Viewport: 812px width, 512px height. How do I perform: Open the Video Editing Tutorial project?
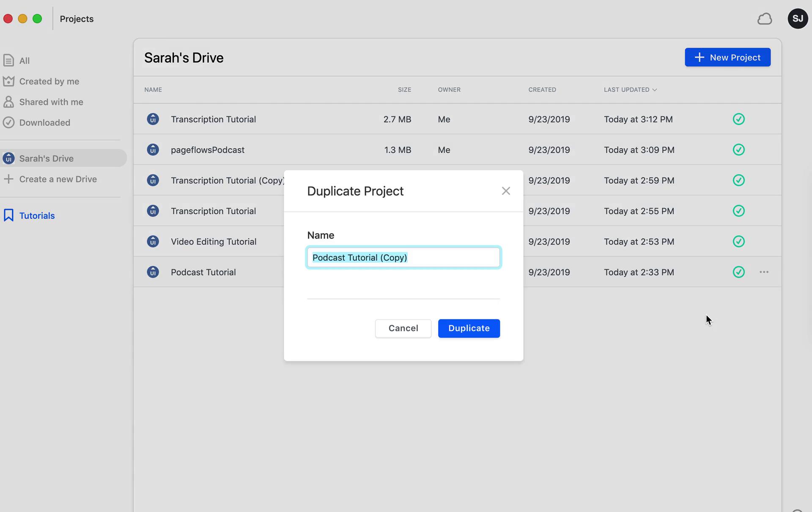coord(214,242)
